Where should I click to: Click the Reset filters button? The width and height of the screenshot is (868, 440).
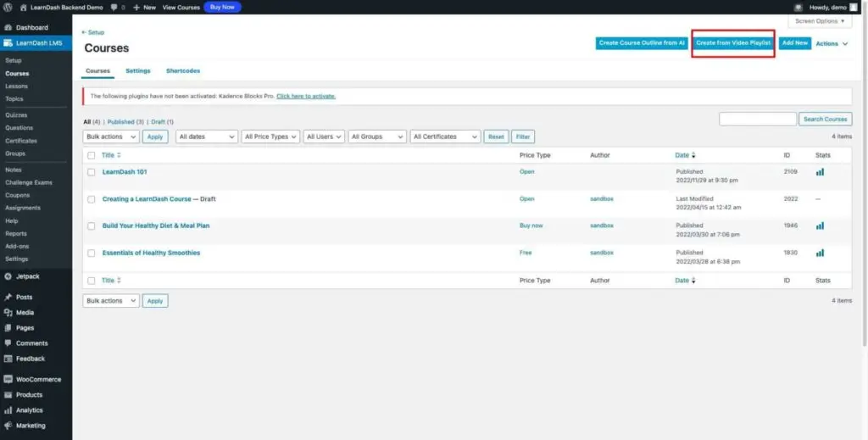(x=496, y=136)
